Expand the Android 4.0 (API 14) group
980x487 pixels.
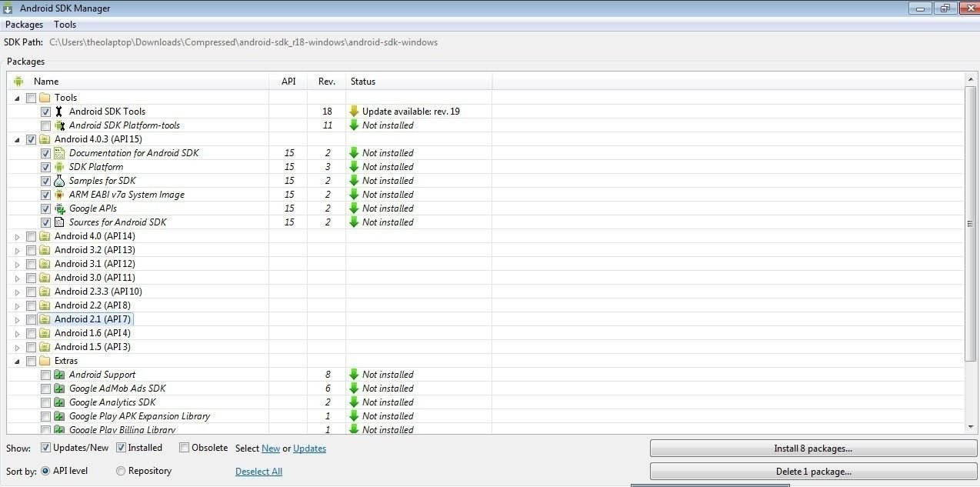(x=17, y=236)
